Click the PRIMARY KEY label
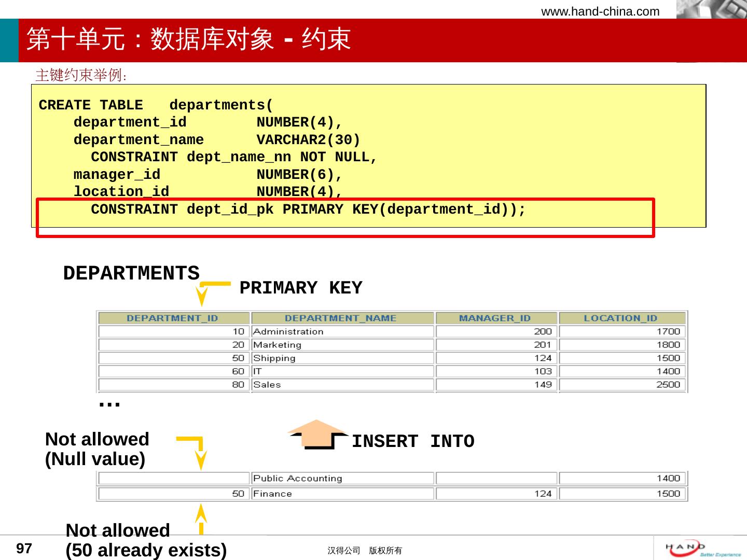Image resolution: width=747 pixels, height=560 pixels. (x=301, y=288)
